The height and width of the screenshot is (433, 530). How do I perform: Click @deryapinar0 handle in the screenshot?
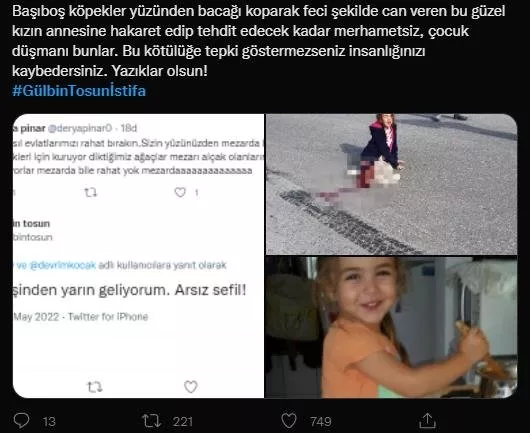point(80,128)
